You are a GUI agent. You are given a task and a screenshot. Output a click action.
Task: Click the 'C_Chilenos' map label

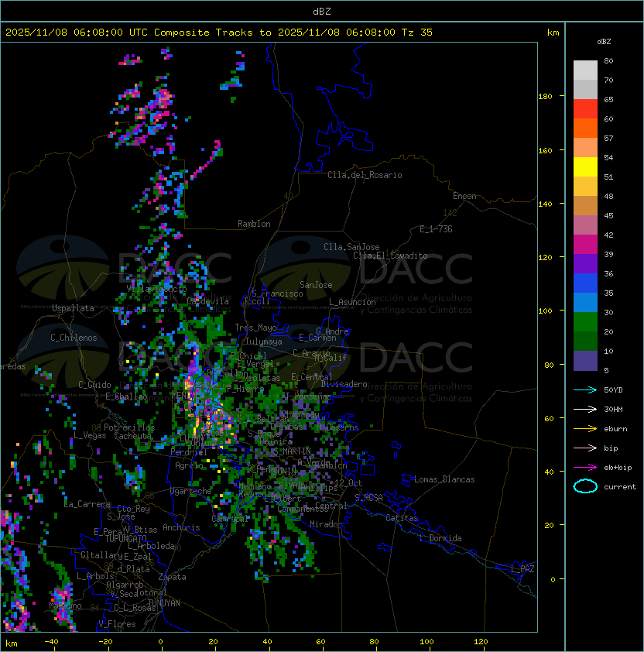[74, 338]
